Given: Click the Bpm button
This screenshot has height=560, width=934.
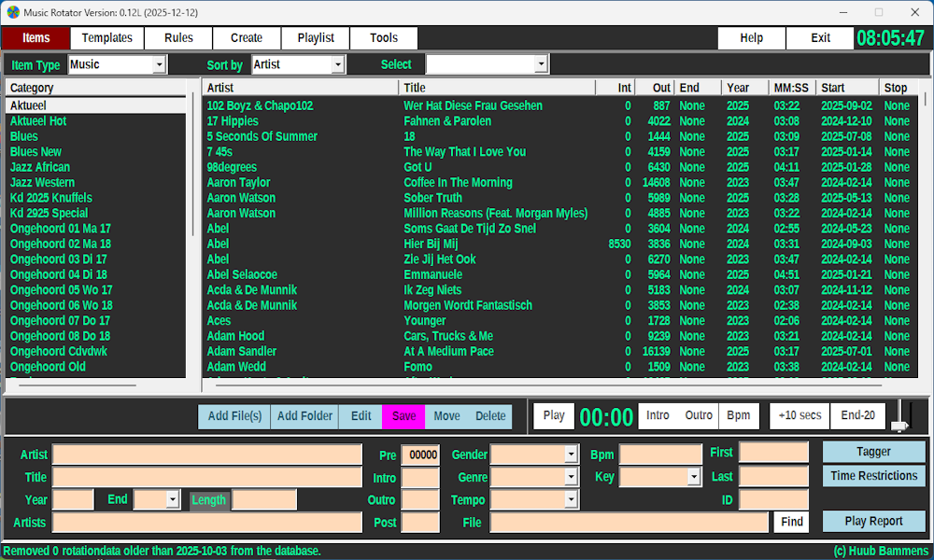Looking at the screenshot, I should pyautogui.click(x=738, y=415).
